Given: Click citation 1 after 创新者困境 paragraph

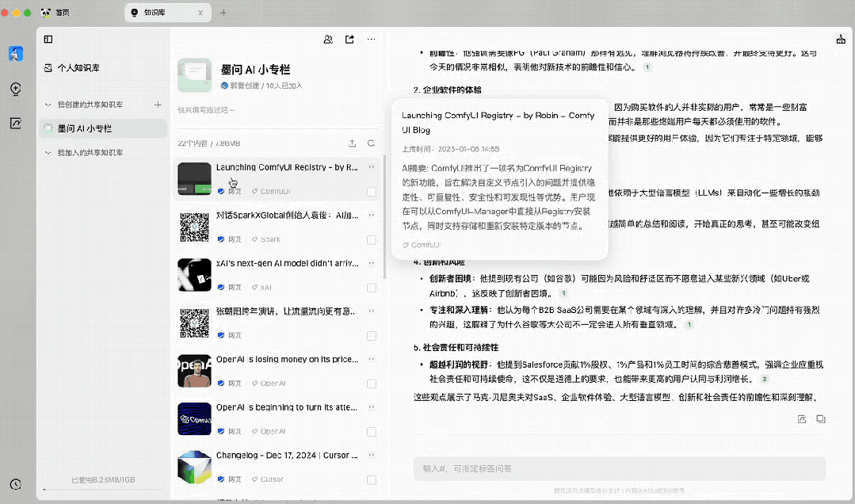Looking at the screenshot, I should (x=563, y=293).
